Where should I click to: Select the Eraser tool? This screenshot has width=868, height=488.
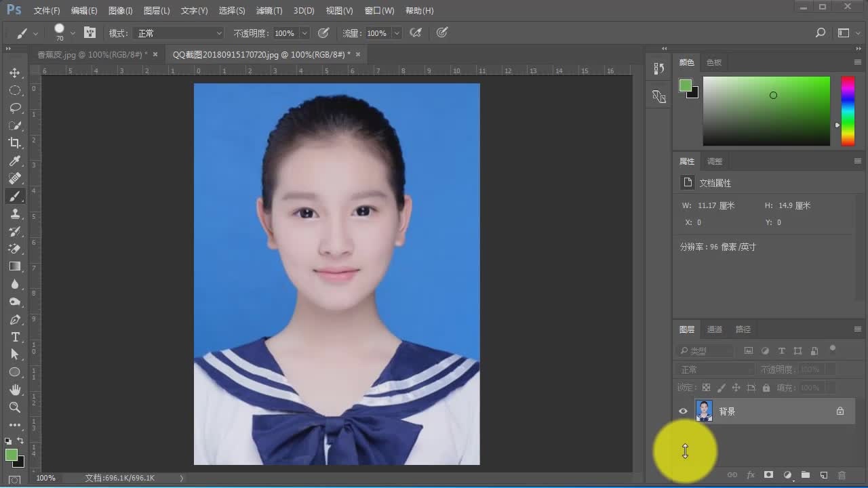(x=15, y=249)
